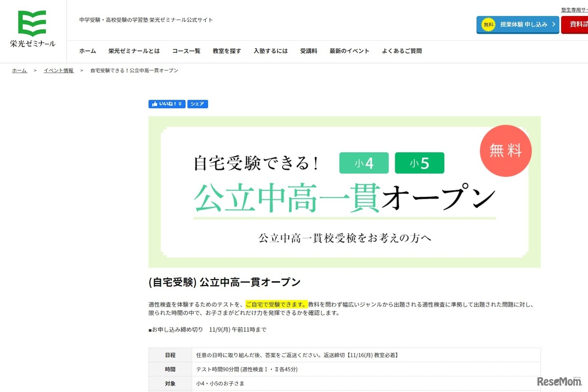
Task: Click the yellow 無料 badge on the trial button
Action: [488, 24]
